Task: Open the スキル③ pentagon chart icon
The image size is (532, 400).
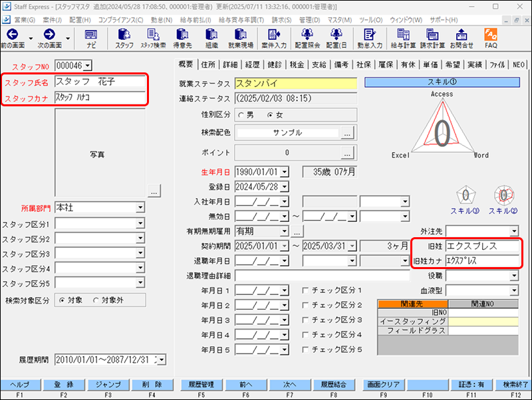Action: (x=466, y=195)
